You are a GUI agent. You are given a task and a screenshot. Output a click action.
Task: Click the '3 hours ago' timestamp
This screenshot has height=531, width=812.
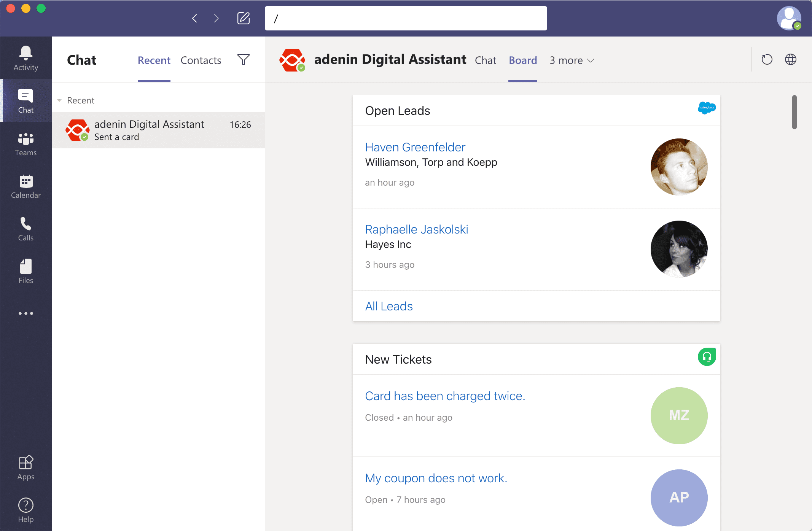pyautogui.click(x=390, y=265)
